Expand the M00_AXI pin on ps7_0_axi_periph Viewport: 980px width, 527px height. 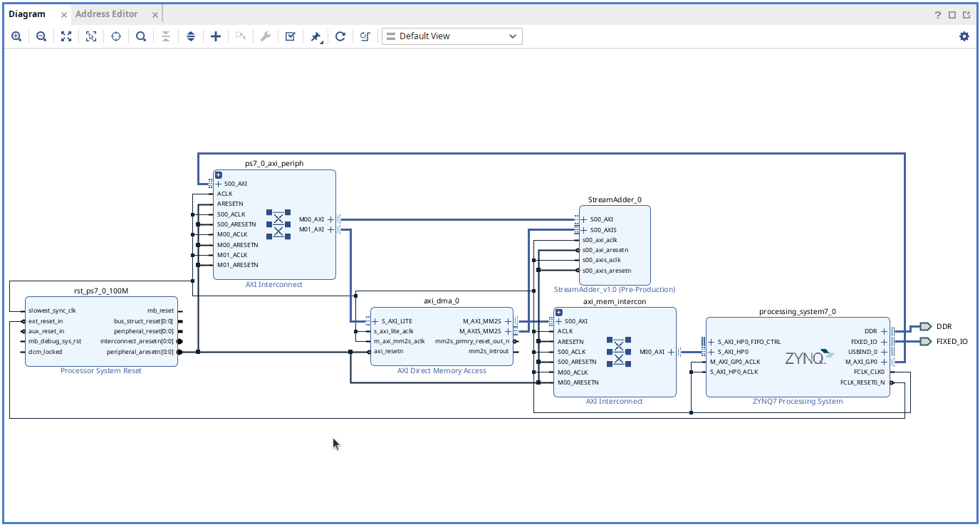click(330, 219)
